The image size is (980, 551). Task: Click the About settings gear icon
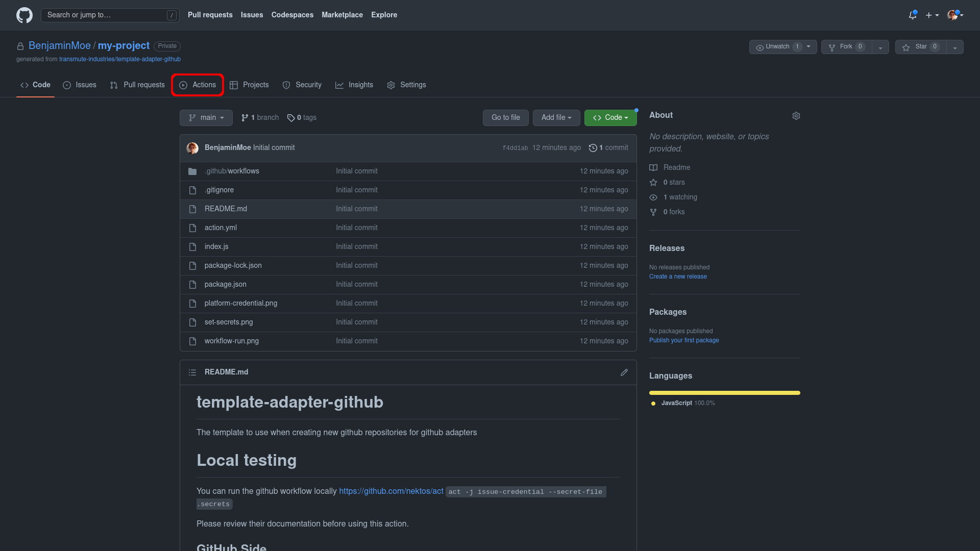pos(796,116)
